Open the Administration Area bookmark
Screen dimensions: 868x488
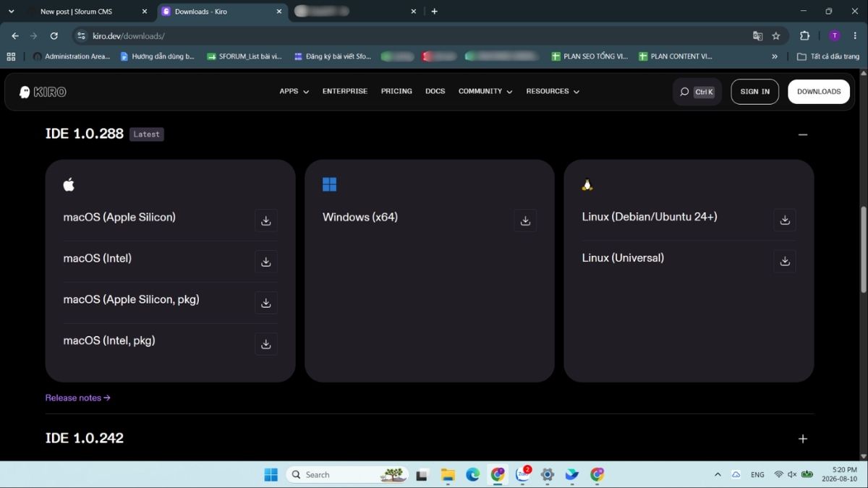pyautogui.click(x=72, y=56)
